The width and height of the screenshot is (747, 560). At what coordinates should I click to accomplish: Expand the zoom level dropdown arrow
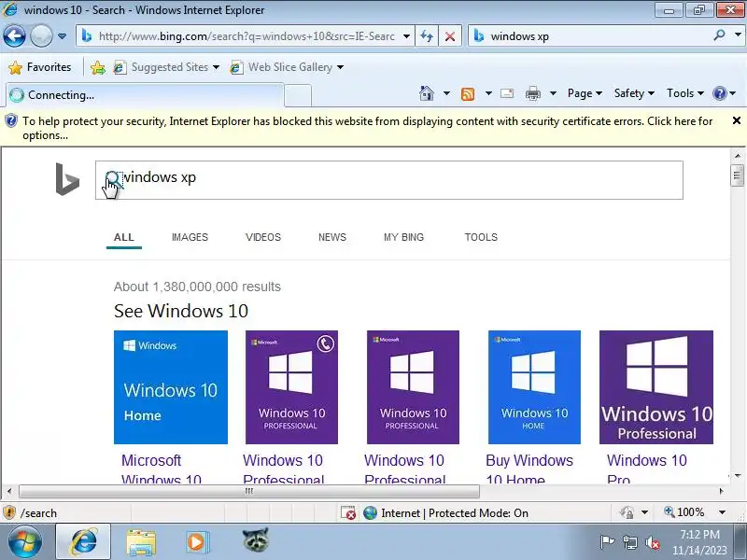coord(722,512)
